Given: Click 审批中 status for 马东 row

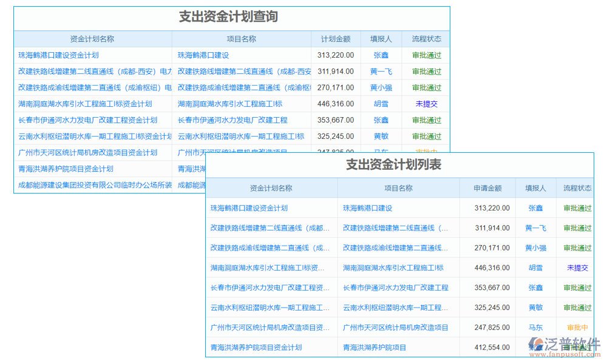Looking at the screenshot, I should (575, 328).
